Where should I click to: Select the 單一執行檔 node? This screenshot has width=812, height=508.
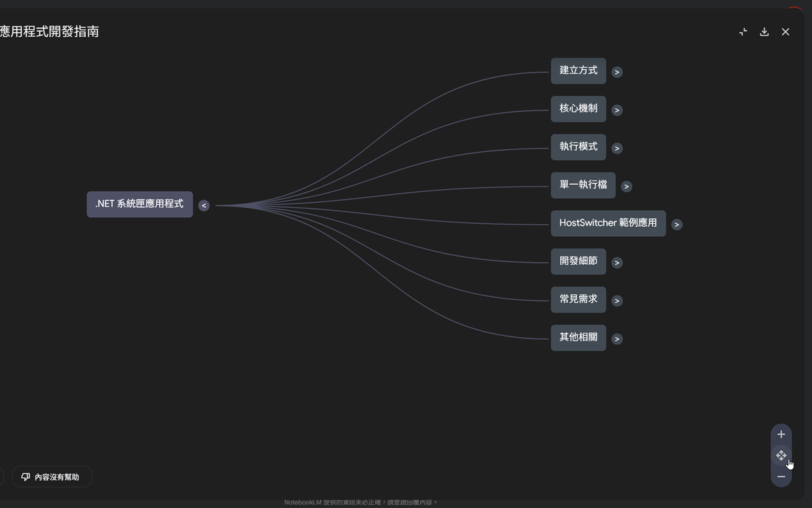tap(583, 185)
